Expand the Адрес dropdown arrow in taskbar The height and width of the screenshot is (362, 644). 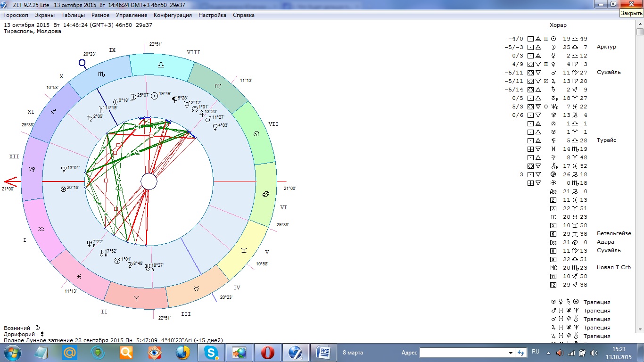[511, 353]
